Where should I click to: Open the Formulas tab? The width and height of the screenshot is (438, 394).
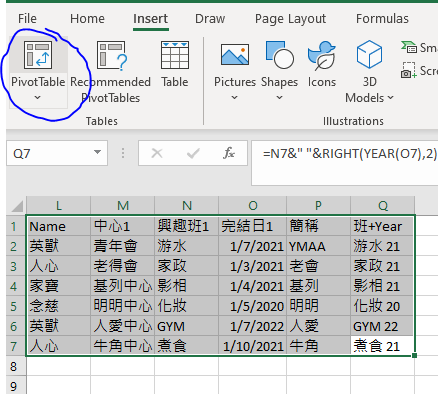point(382,19)
